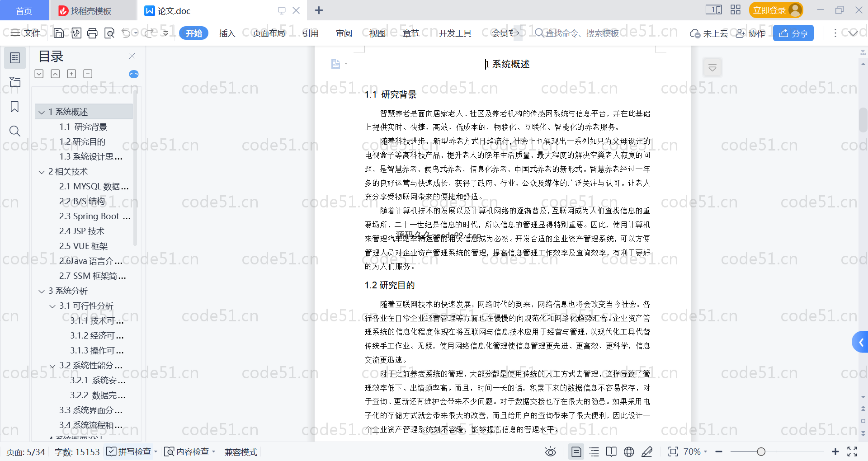Click the zoom in plus icon
Image resolution: width=868 pixels, height=461 pixels.
[x=835, y=452]
